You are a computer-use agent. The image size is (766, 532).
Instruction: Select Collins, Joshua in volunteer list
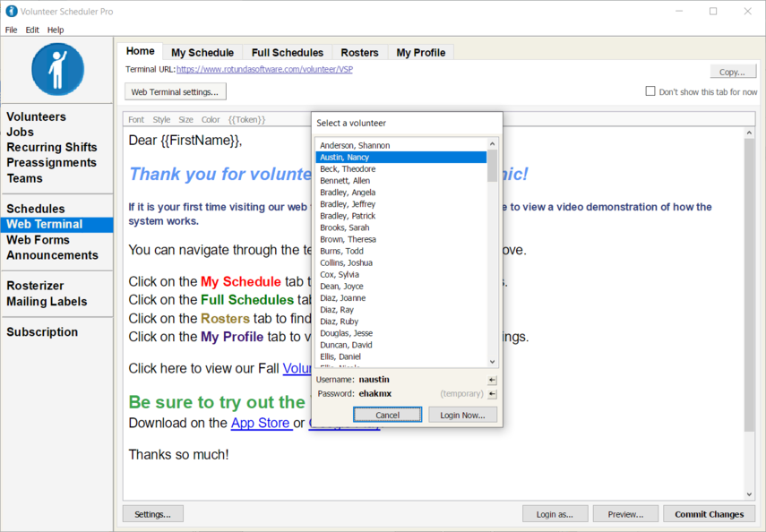point(401,262)
